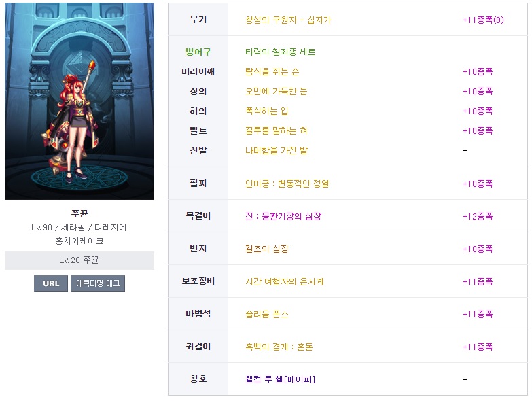Open shoes item 나태함을 가진 발
Viewport: 532px width, 401px height.
[276, 150]
